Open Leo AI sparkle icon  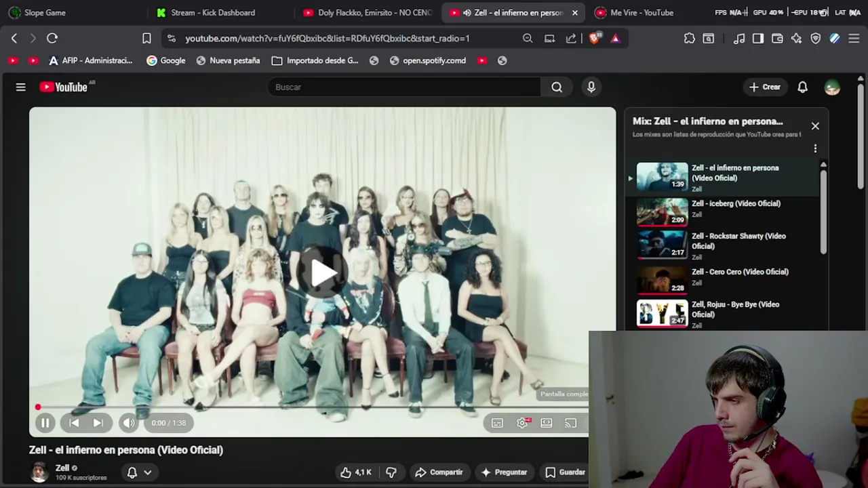click(x=796, y=39)
